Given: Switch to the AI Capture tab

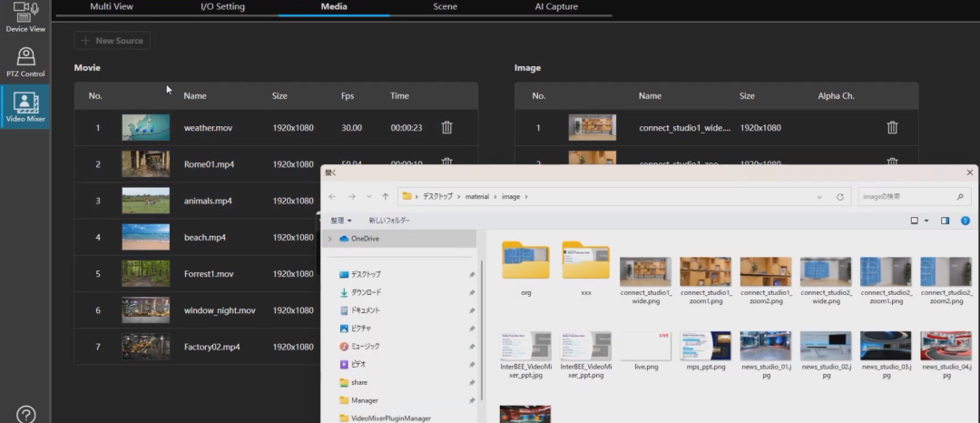Looking at the screenshot, I should click(555, 6).
